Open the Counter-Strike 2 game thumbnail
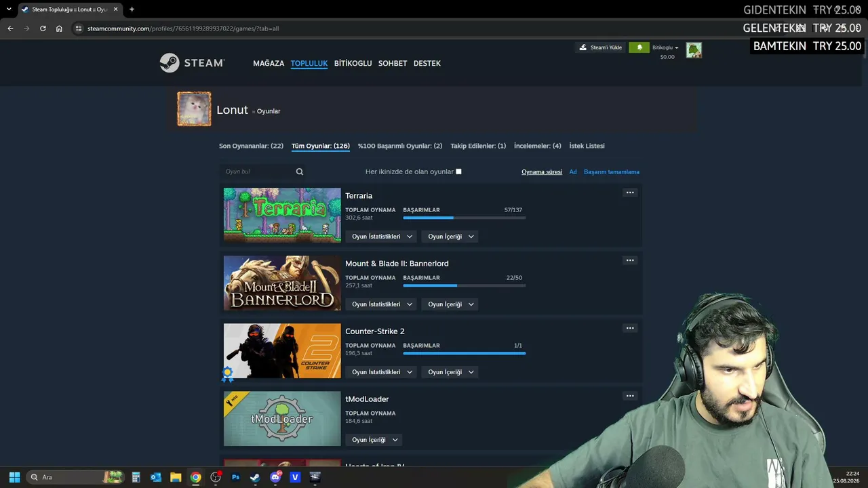Screen dimensions: 868x488 pyautogui.click(x=282, y=350)
